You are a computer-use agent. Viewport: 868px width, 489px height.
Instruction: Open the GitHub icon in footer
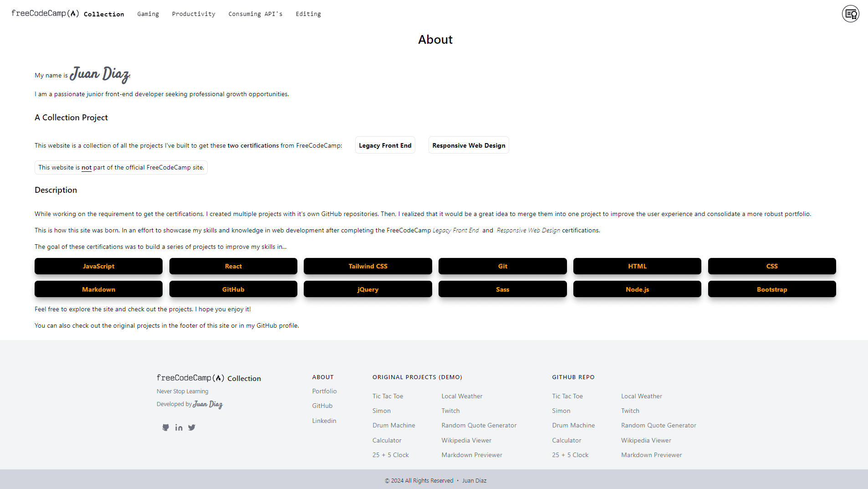pos(166,427)
